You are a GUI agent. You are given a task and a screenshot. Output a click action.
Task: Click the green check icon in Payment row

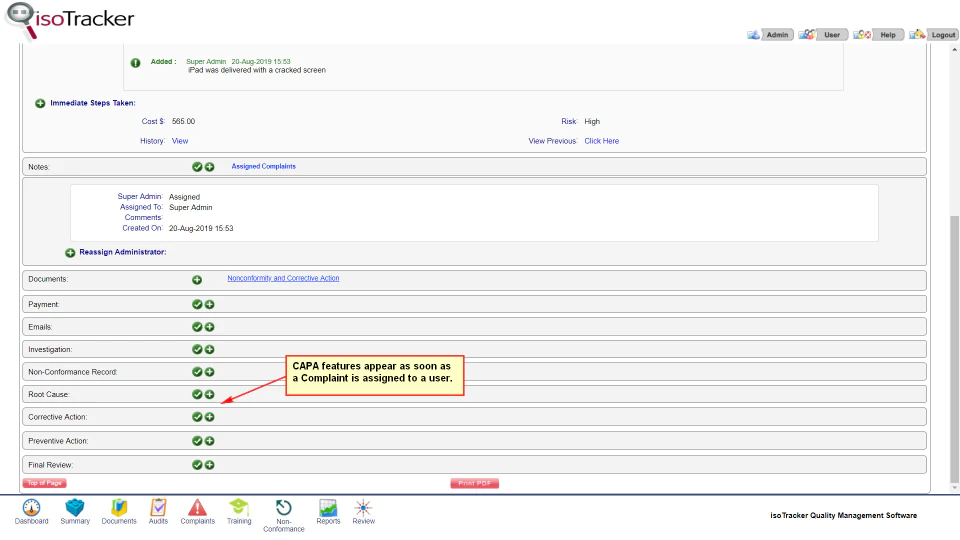(197, 304)
